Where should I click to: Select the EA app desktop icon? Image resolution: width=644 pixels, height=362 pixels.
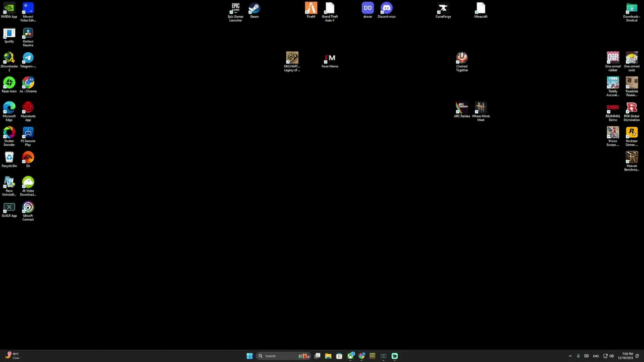pyautogui.click(x=28, y=160)
